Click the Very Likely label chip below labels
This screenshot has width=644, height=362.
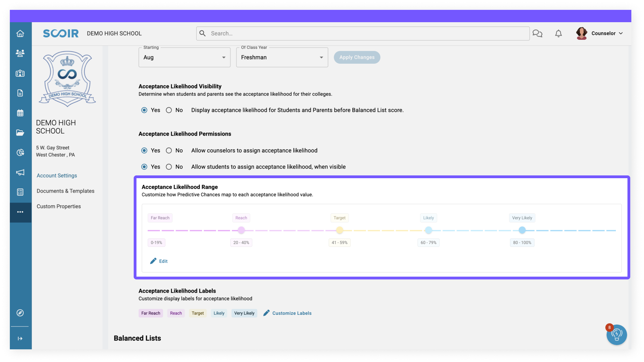(x=244, y=313)
